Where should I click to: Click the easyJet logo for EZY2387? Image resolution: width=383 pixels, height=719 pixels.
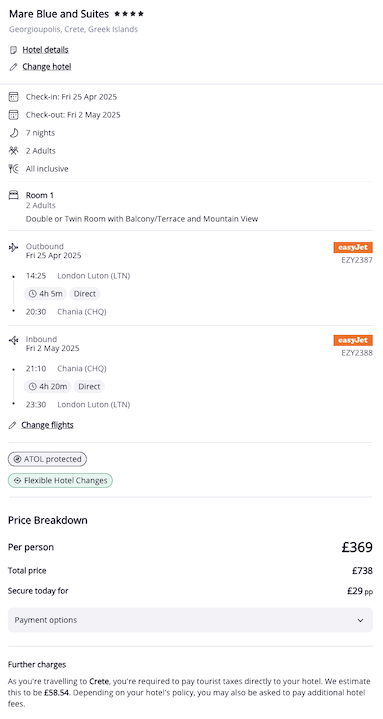353,248
